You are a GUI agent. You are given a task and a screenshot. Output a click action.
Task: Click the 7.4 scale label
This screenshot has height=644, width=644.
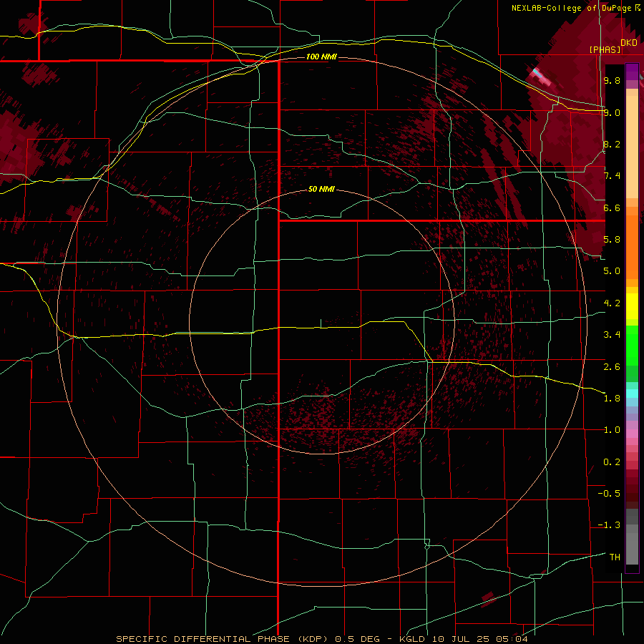(x=612, y=176)
